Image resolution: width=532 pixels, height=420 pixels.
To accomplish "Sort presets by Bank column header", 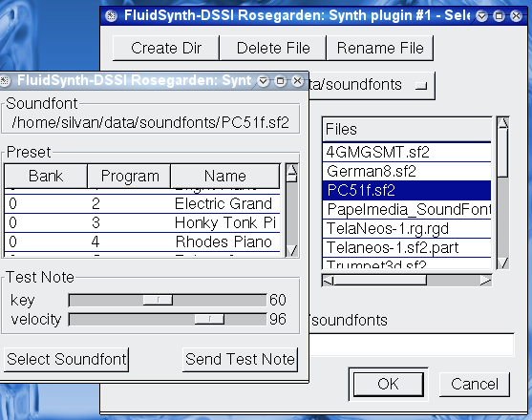I will pyautogui.click(x=46, y=176).
